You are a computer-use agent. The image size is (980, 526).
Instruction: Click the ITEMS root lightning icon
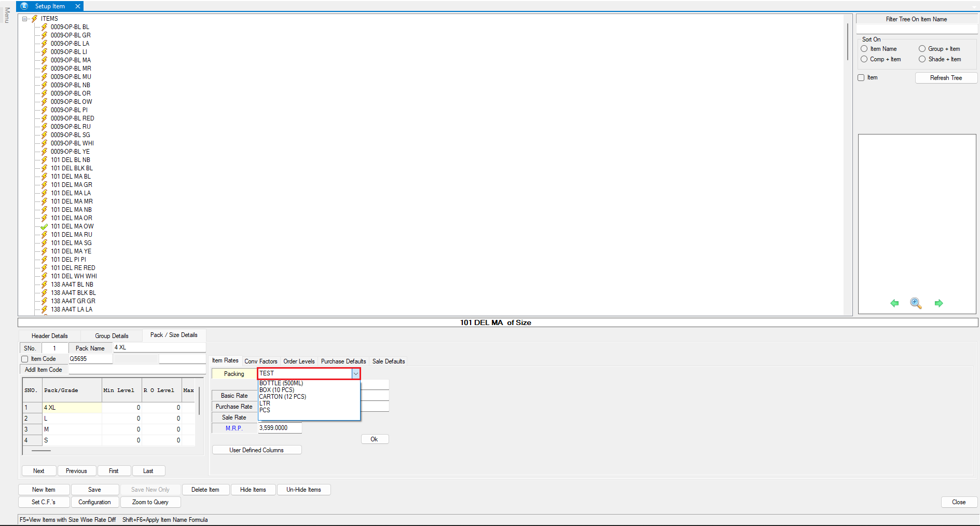tap(34, 19)
